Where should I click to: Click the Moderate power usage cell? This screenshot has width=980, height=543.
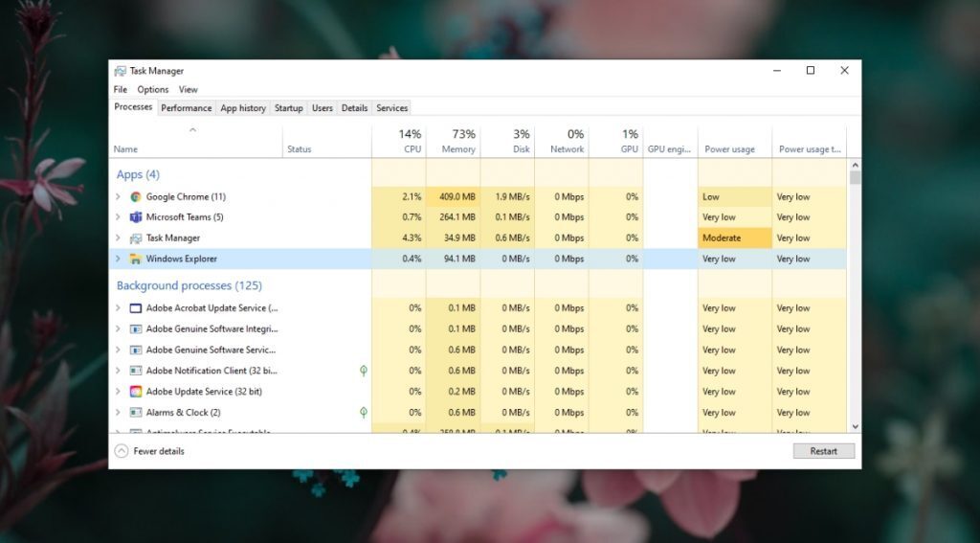click(x=735, y=238)
